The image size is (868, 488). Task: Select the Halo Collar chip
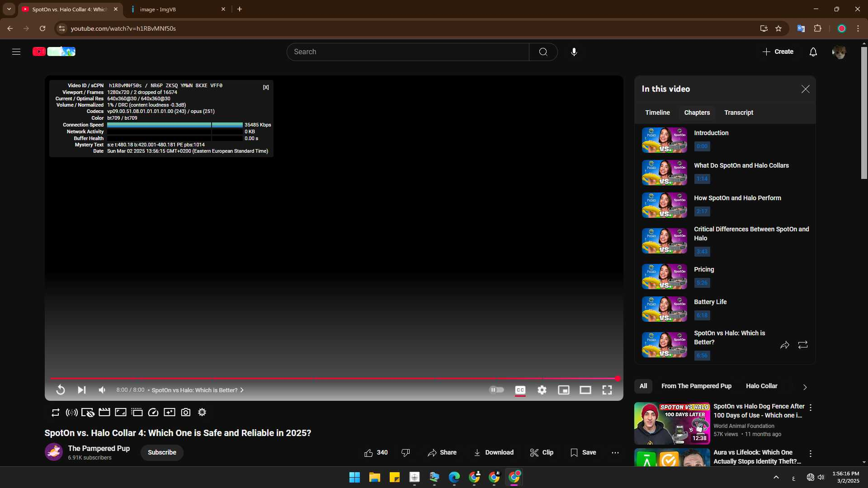761,386
